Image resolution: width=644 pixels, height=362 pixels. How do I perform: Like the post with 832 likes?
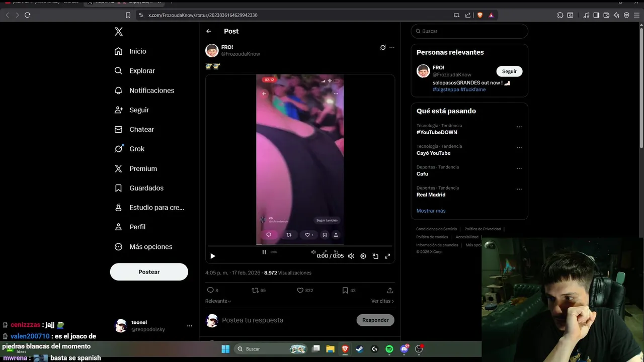pyautogui.click(x=300, y=290)
